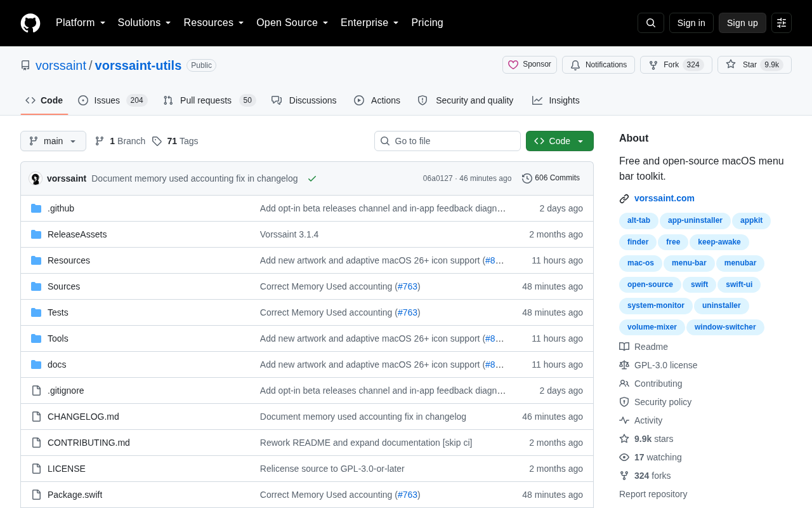Expand the Solutions dropdown menu

coord(145,23)
